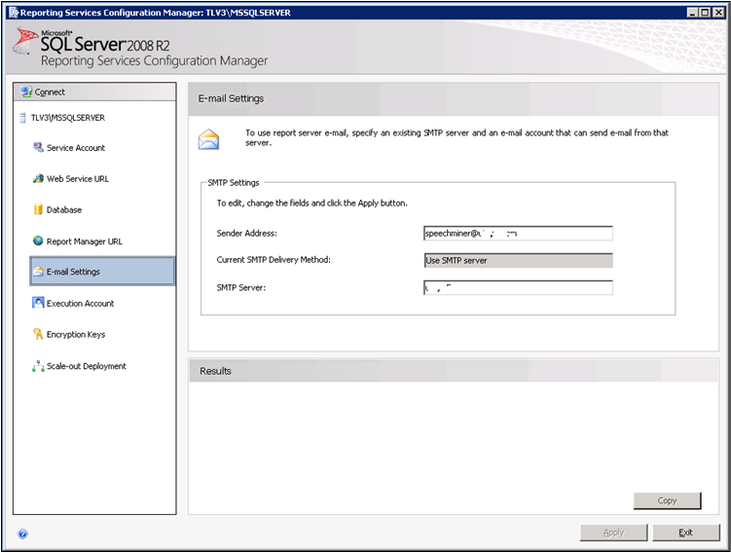
Task: Click into the SMTP Server field
Action: point(518,288)
